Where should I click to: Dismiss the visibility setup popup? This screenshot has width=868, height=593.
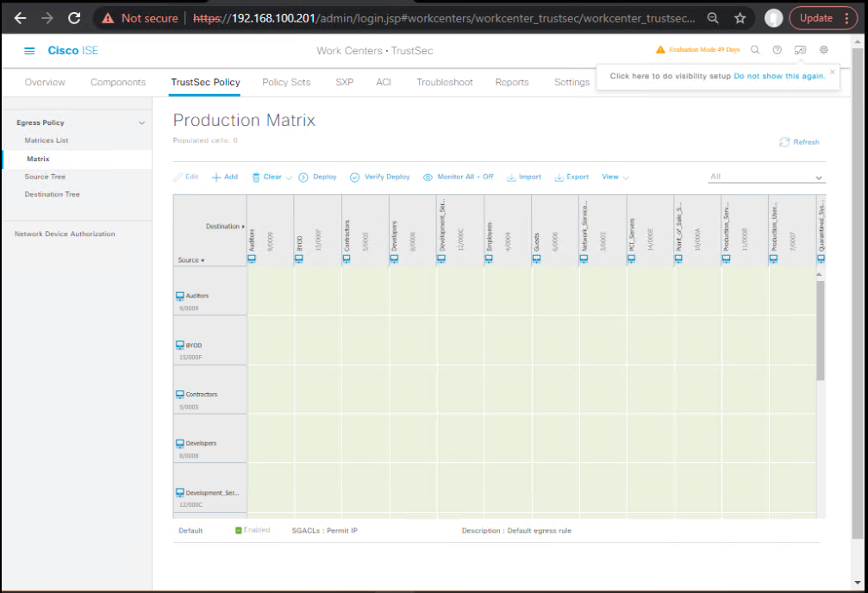(x=832, y=72)
